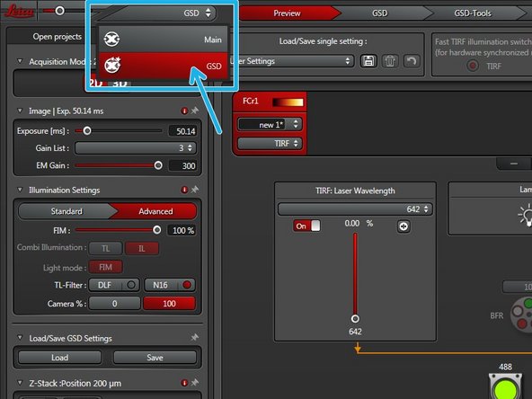
Task: Set Camera % to 100
Action: coord(169,304)
